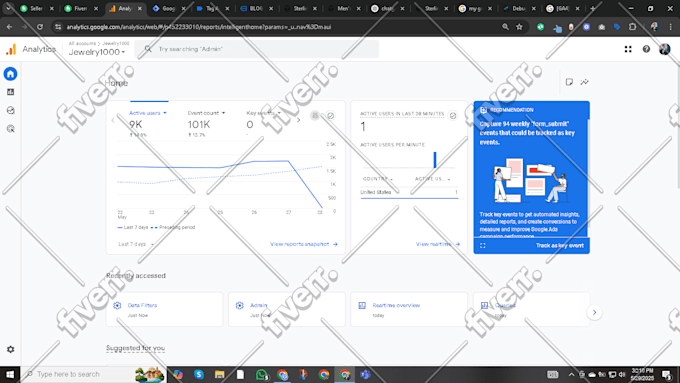Open Microsoft Teams from the taskbar
This screenshot has width=680, height=383.
[x=366, y=374]
